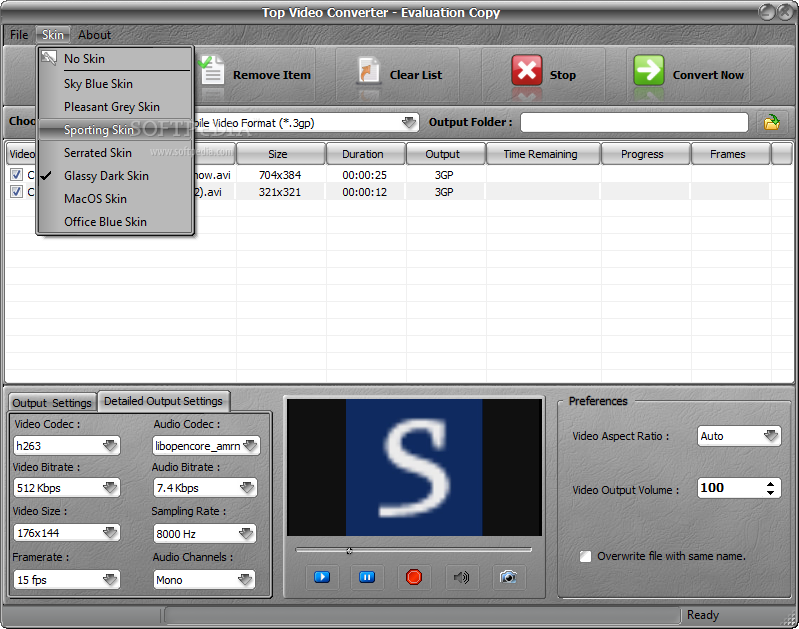Click Output column header
The width and height of the screenshot is (799, 629).
point(446,154)
